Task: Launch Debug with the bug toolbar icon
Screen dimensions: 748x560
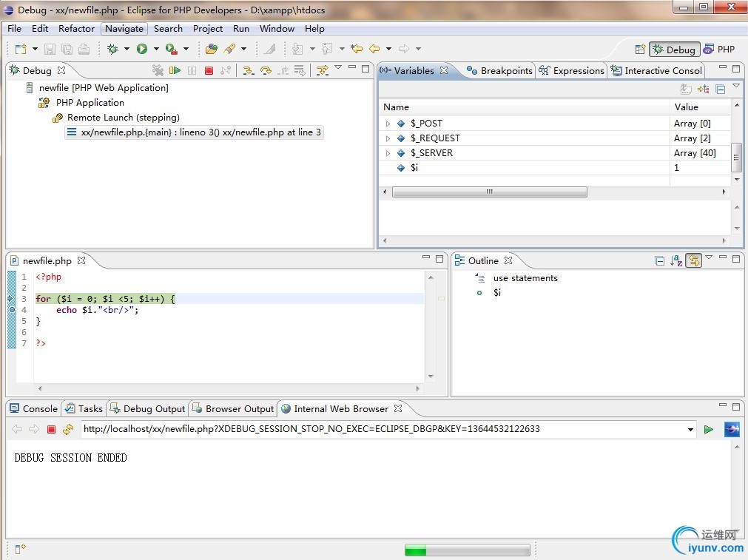Action: tap(113, 49)
